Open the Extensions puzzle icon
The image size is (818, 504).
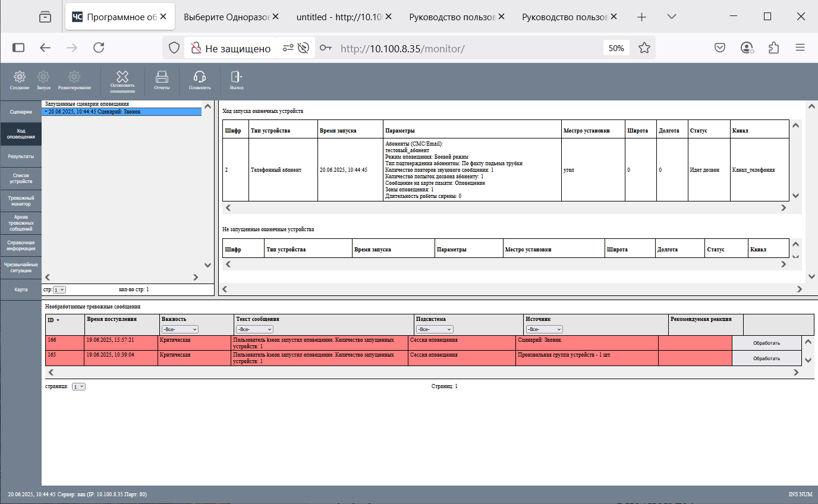pos(774,48)
